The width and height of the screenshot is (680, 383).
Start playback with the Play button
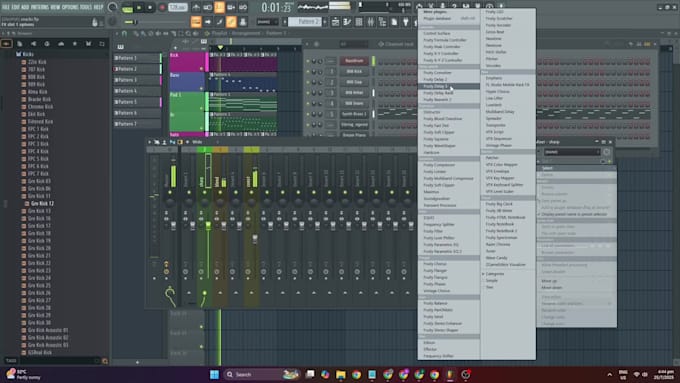(x=139, y=7)
